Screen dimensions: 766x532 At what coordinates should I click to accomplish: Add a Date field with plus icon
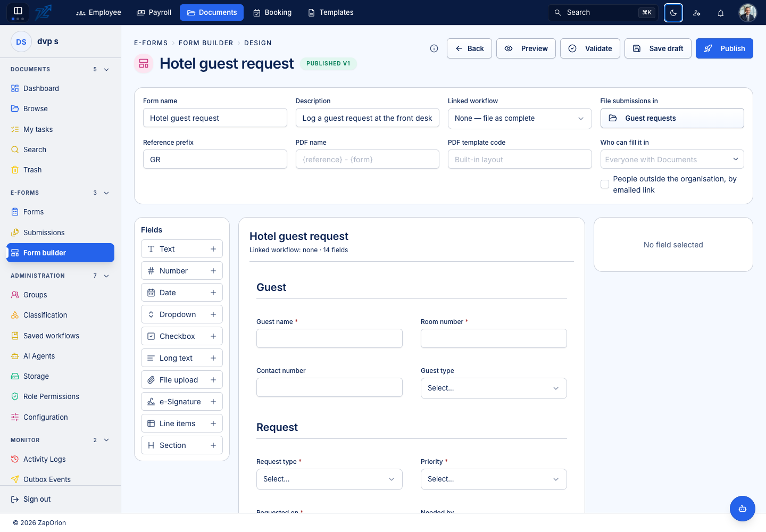click(213, 293)
